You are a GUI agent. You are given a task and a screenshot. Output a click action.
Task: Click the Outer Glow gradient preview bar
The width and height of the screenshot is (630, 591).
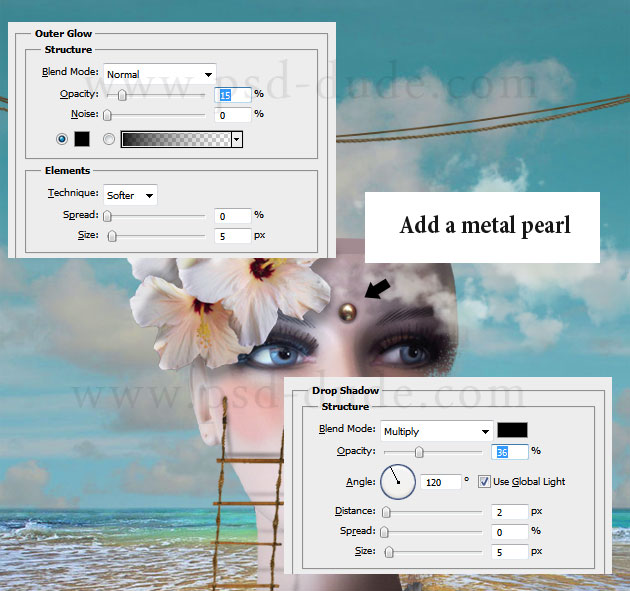[176, 139]
